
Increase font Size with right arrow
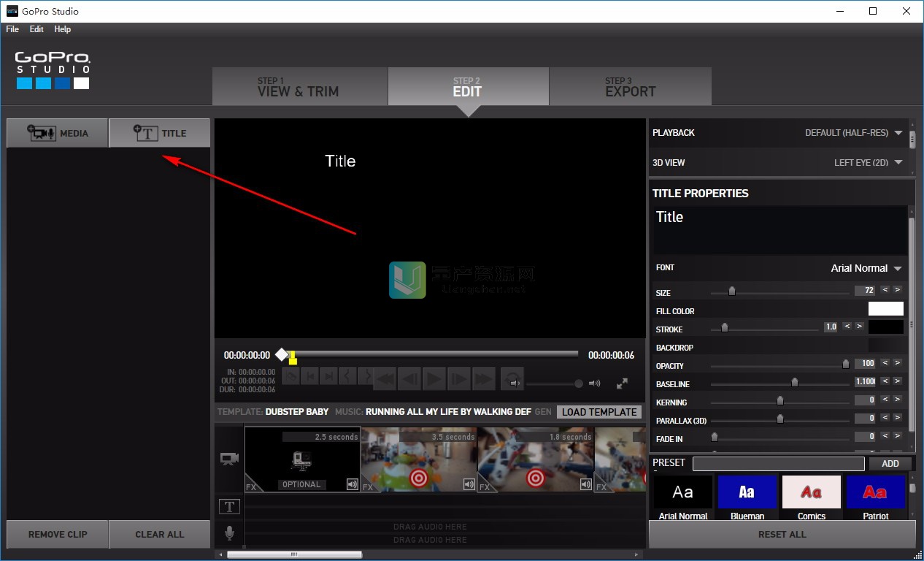click(x=897, y=290)
